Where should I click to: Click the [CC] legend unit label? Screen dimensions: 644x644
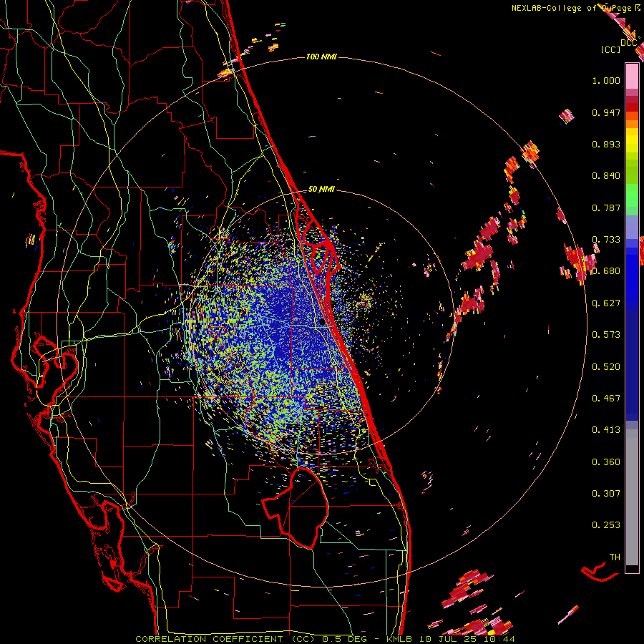coord(611,49)
